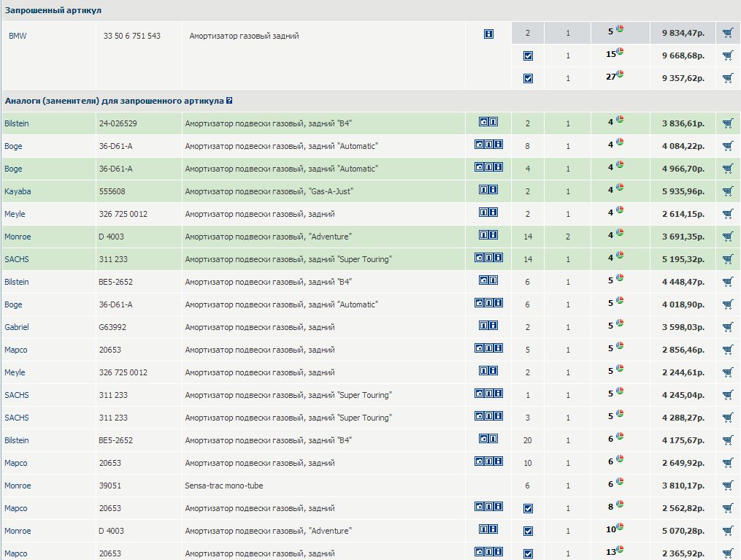Select article number 24-026529
This screenshot has height=560, width=741.
click(x=118, y=123)
